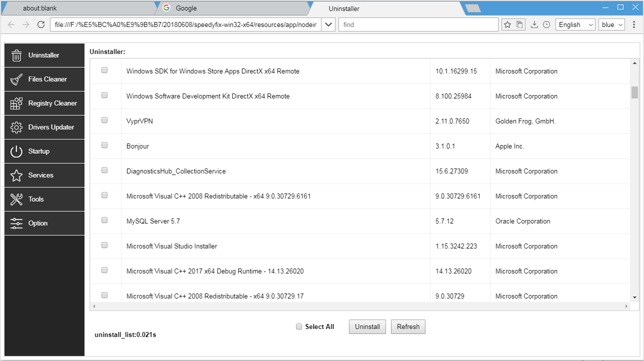
Task: Open the English language dropdown
Action: (575, 24)
